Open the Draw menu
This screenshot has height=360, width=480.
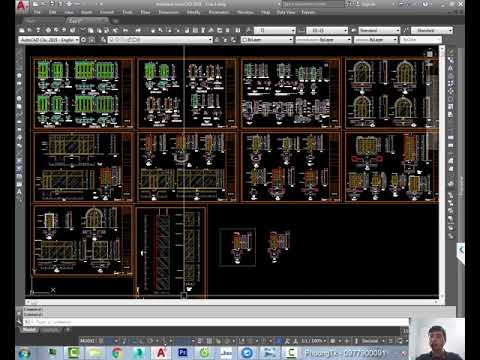[x=145, y=12]
